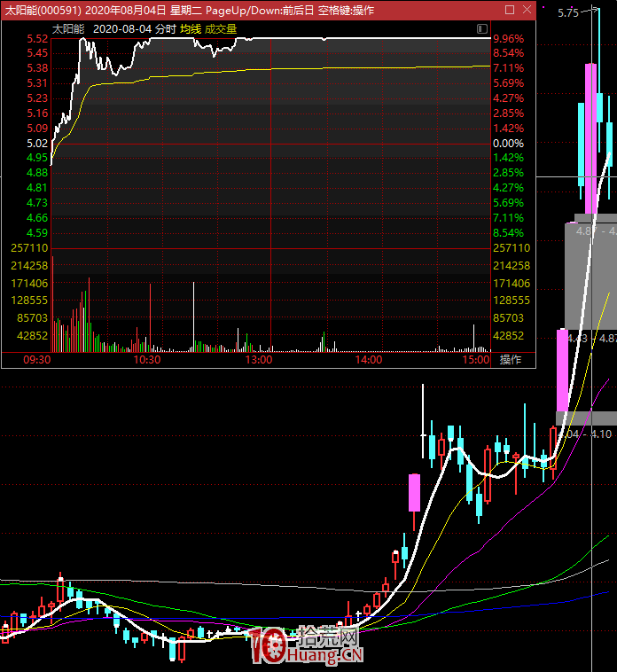Click the stock name 太阳能 in the chart header
This screenshot has width=617, height=672.
68,29
